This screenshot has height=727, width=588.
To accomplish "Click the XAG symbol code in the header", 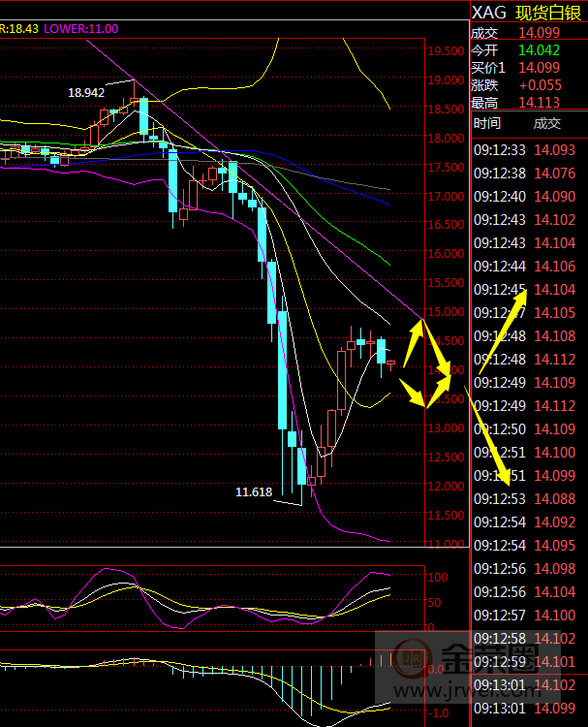I will (x=487, y=13).
